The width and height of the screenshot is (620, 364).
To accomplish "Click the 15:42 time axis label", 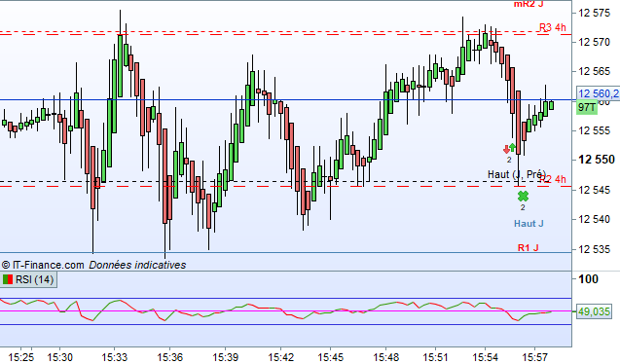I will 280,357.
